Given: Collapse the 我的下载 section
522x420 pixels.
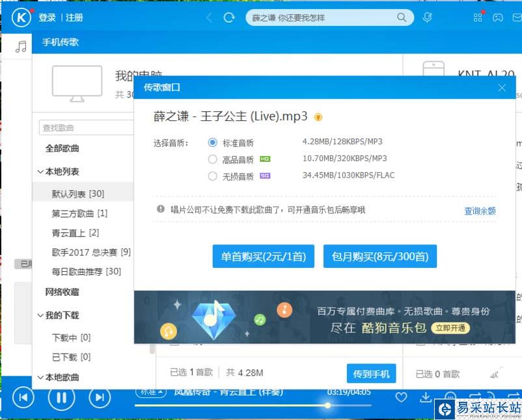Looking at the screenshot, I should 40,315.
